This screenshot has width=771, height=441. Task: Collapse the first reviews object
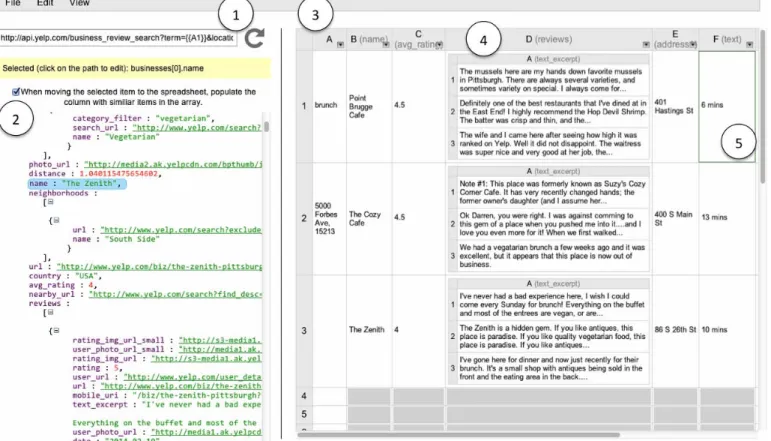click(56, 331)
